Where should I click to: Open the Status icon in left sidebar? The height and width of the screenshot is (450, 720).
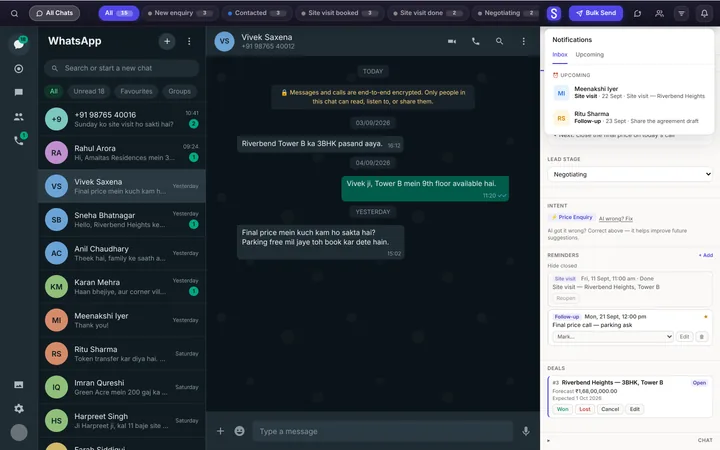(19, 69)
